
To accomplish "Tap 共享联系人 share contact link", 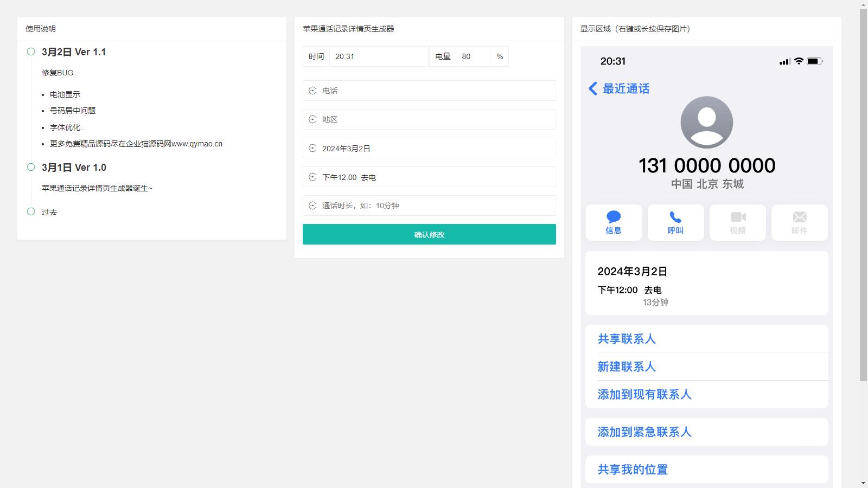I will point(627,339).
